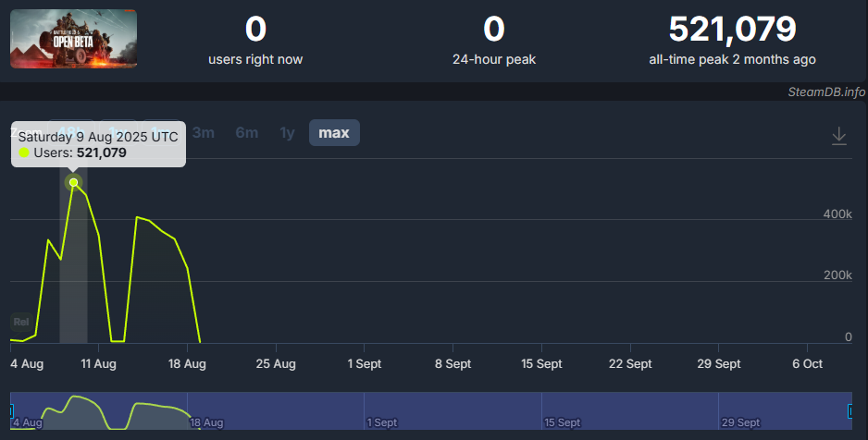Click the green dot in the tooltip
The width and height of the screenshot is (868, 440).
pos(24,153)
